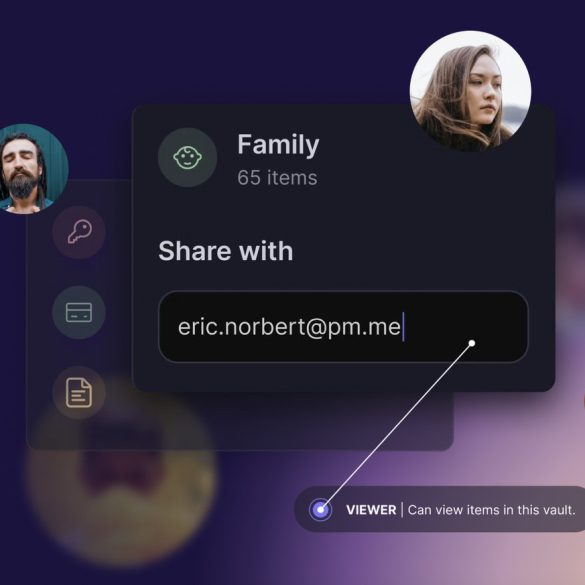Select the note document icon

[79, 392]
